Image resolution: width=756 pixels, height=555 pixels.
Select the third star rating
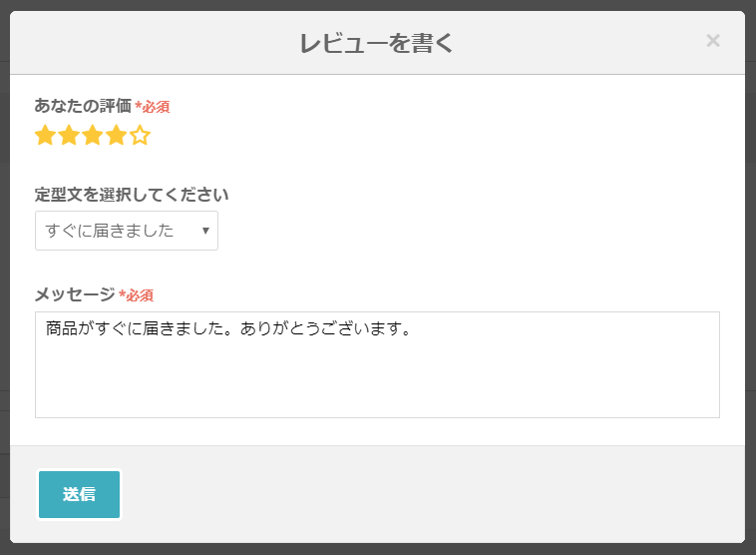click(93, 136)
